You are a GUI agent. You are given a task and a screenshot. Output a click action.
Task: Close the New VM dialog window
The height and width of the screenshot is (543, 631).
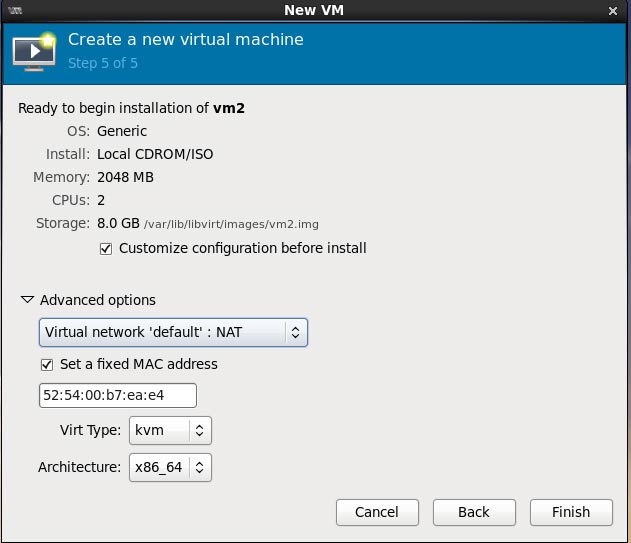tap(613, 10)
